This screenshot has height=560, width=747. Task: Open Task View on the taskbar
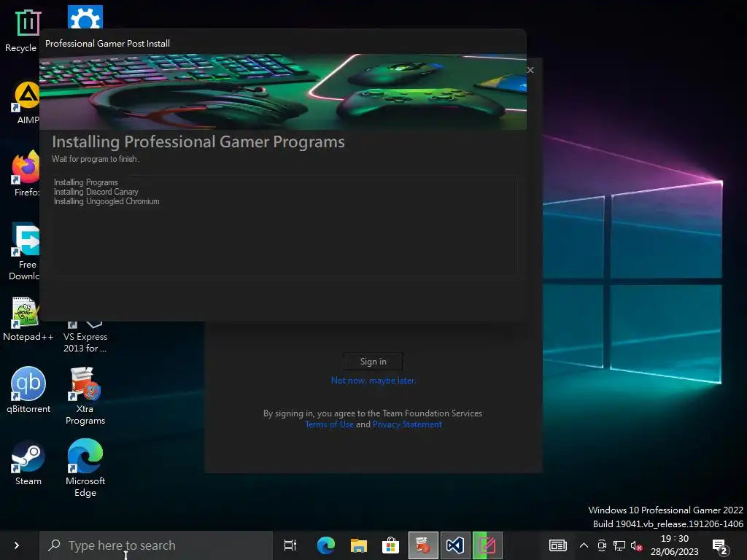point(290,545)
